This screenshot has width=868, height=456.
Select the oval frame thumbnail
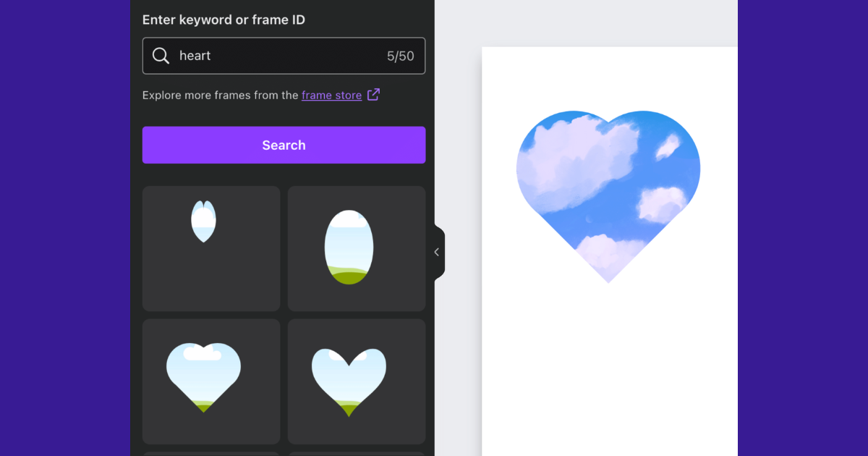357,248
